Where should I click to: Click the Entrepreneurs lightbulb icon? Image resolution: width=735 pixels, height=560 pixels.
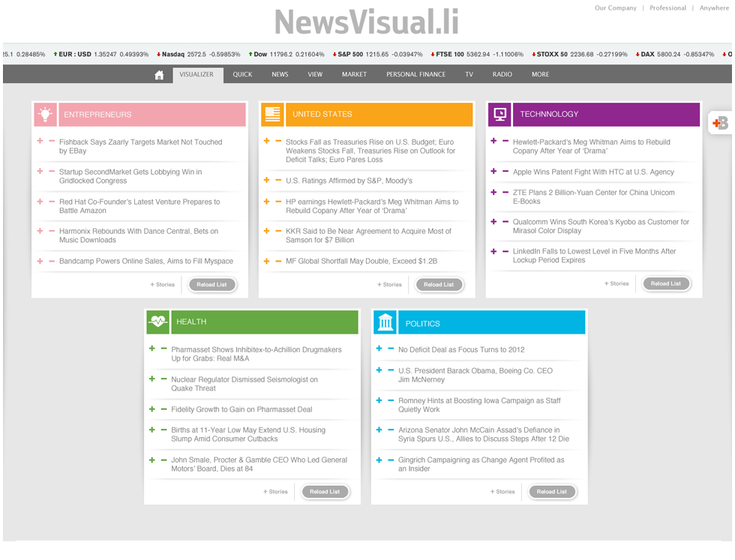click(x=46, y=115)
